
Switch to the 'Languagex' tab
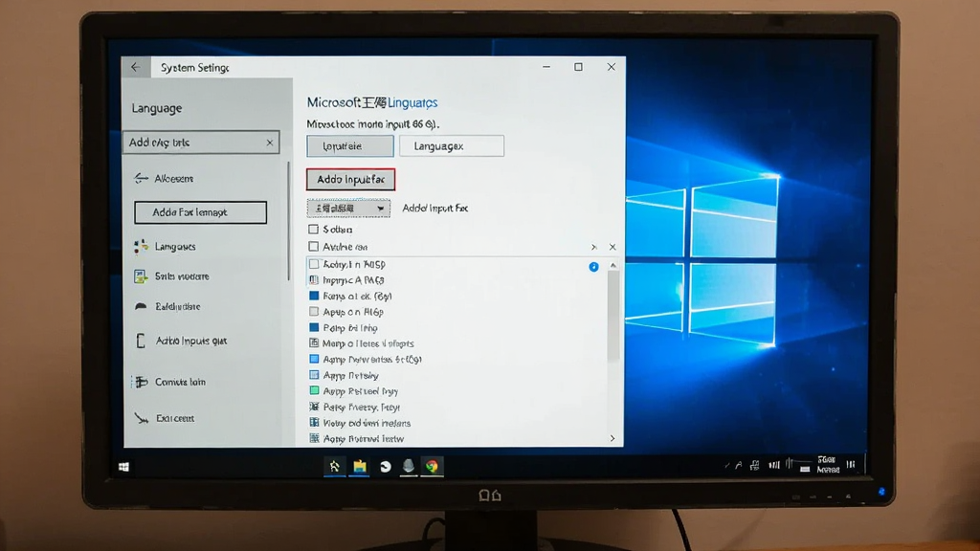(x=452, y=145)
